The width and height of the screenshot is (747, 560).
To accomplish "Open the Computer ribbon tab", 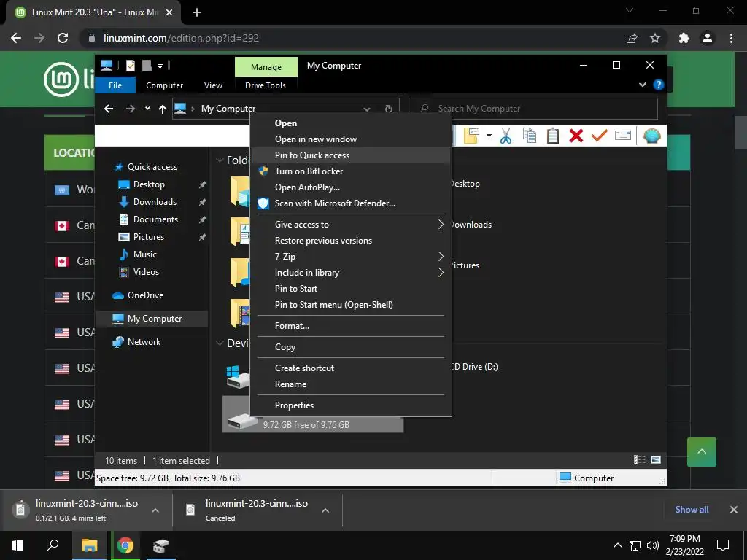I will (x=164, y=85).
